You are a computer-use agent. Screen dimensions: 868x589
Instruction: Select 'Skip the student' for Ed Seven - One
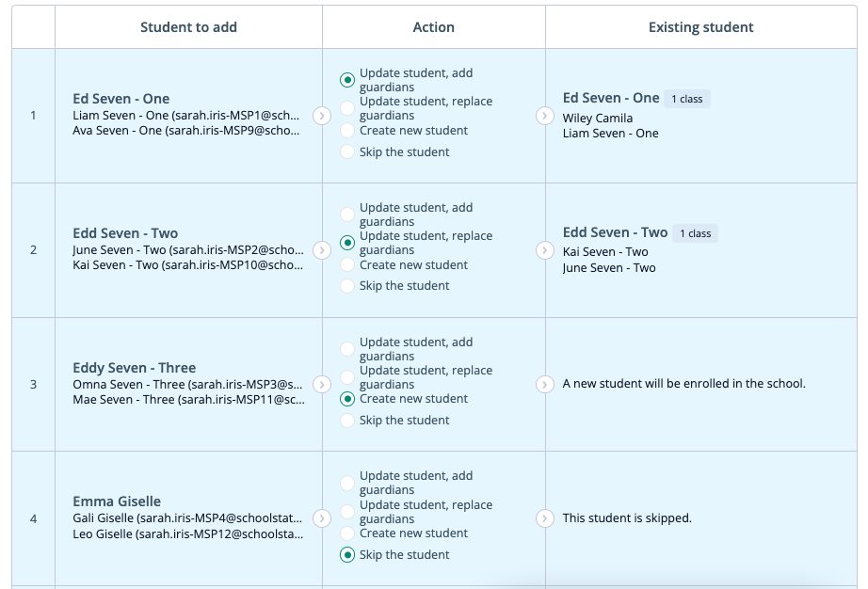[x=347, y=151]
